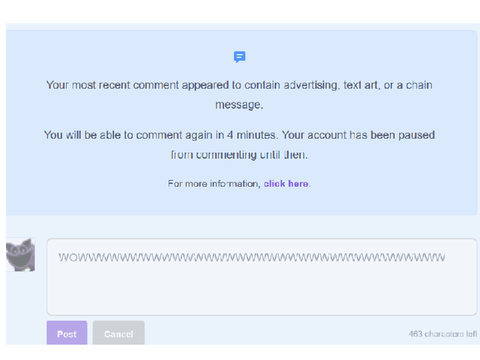Click the "characters left" counter text

click(x=443, y=334)
